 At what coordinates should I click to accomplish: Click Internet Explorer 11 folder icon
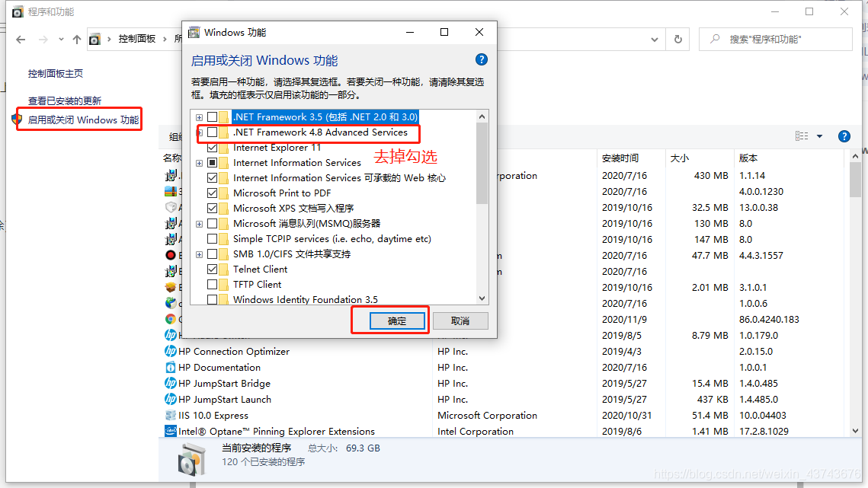tap(223, 148)
